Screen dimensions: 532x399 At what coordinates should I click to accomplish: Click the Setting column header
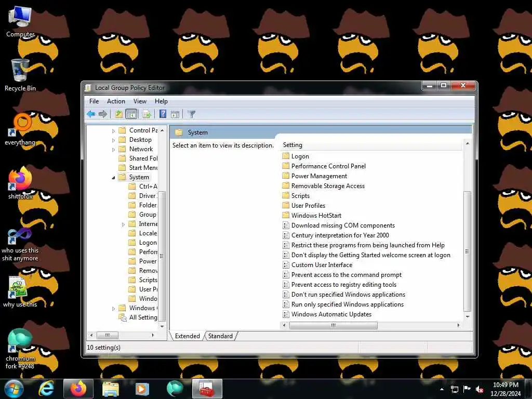(371, 145)
